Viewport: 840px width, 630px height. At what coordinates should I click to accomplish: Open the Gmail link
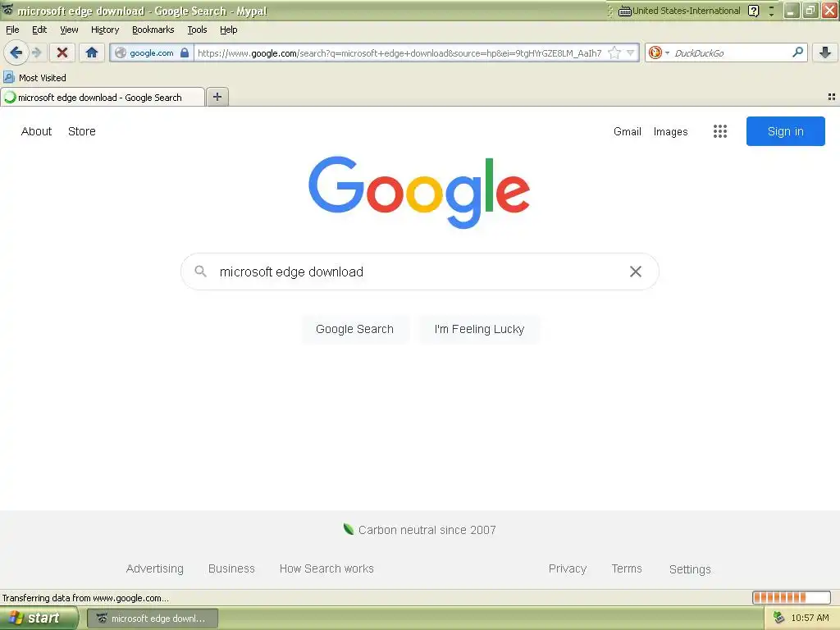pyautogui.click(x=628, y=131)
